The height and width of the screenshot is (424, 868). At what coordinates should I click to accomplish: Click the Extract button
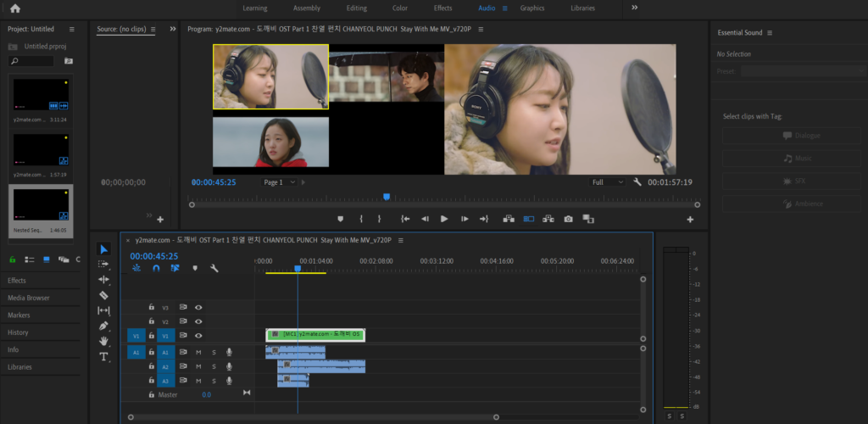[548, 219]
